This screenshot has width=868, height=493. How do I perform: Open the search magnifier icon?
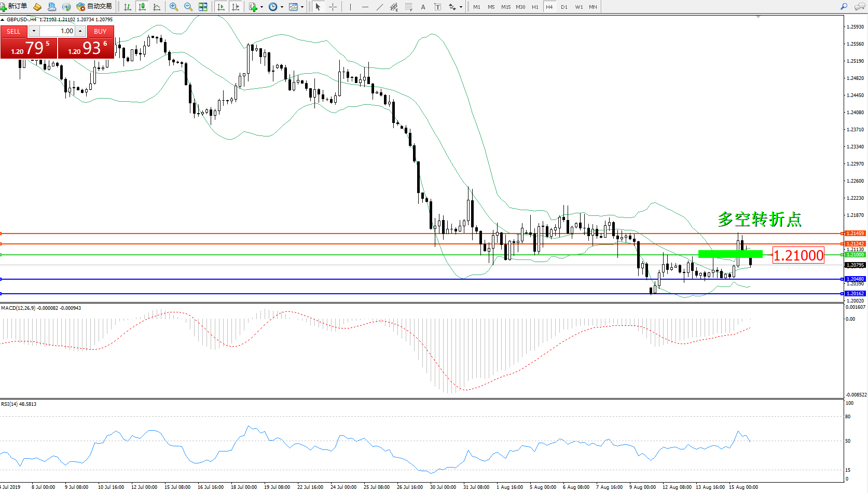pyautogui.click(x=844, y=7)
